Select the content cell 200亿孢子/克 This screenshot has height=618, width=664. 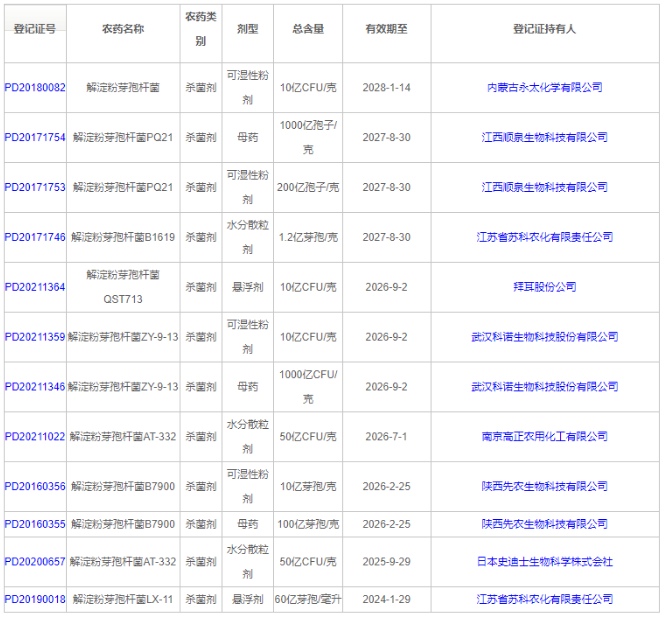tap(308, 188)
